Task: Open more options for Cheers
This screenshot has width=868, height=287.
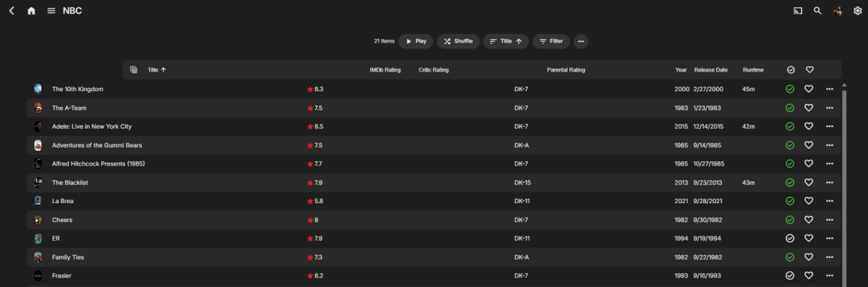Action: click(x=829, y=220)
